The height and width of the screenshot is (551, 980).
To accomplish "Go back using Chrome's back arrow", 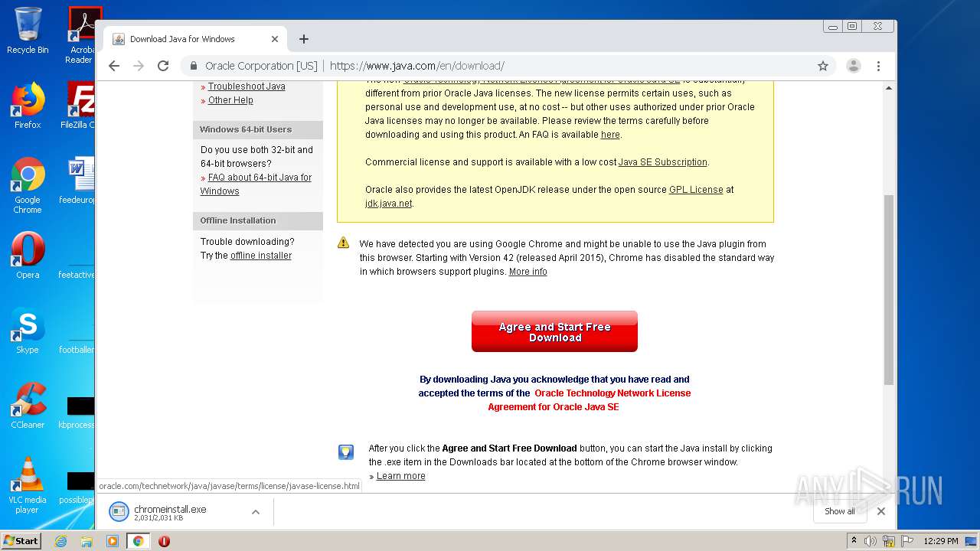I will [x=114, y=66].
